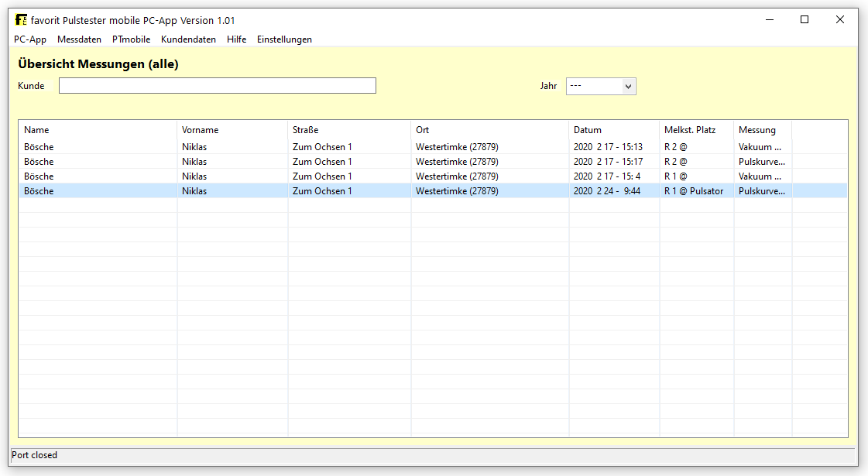Click "Vakuum ..." in the 15:13 row
The width and height of the screenshot is (868, 476).
pyautogui.click(x=760, y=147)
